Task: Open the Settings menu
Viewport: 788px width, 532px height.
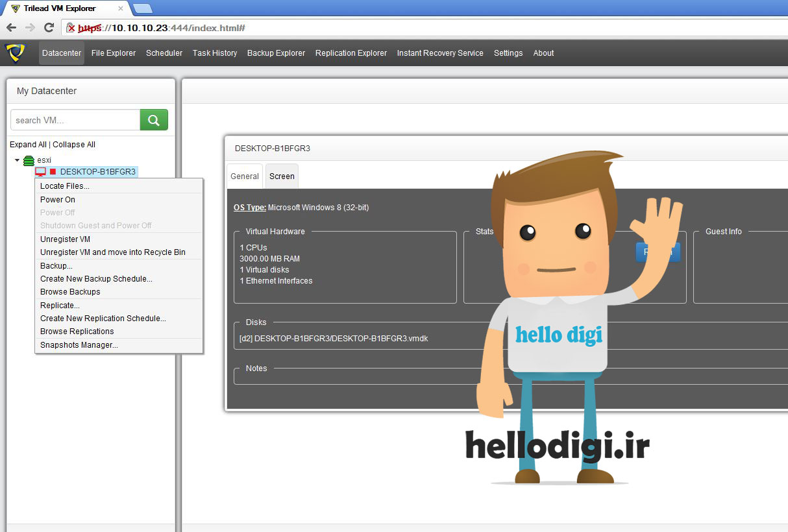Action: (508, 53)
